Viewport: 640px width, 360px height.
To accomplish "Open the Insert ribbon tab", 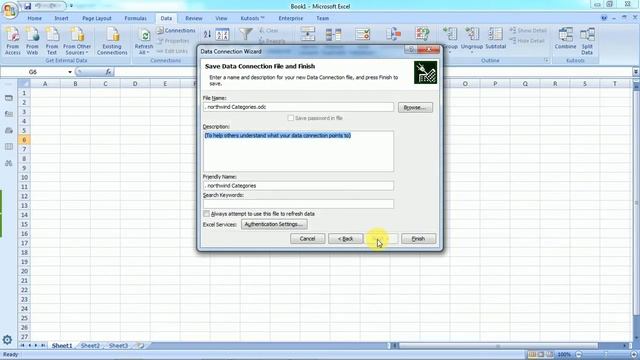I will (62, 18).
